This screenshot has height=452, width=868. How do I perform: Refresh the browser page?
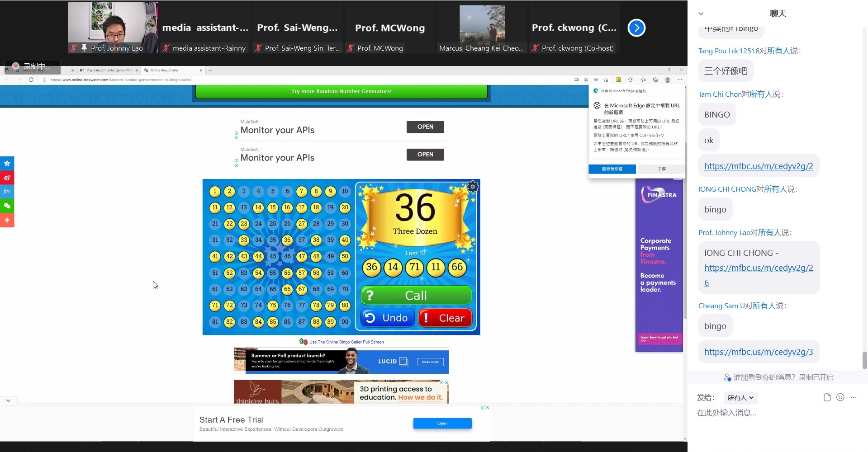click(31, 80)
